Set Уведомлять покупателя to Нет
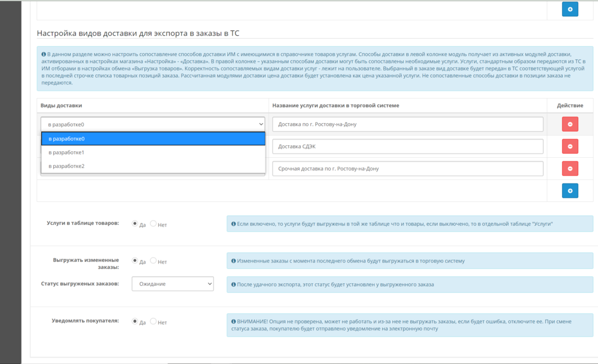This screenshot has width=598, height=364. (x=154, y=322)
